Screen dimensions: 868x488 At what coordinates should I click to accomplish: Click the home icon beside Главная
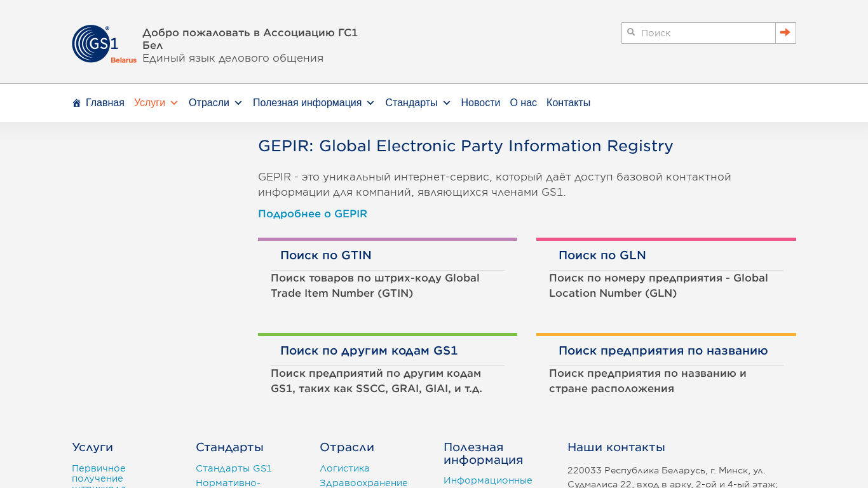click(x=76, y=103)
